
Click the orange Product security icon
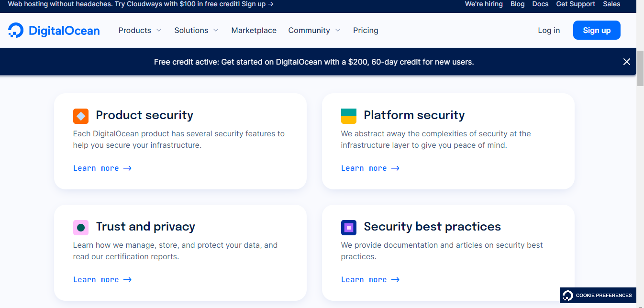click(81, 116)
